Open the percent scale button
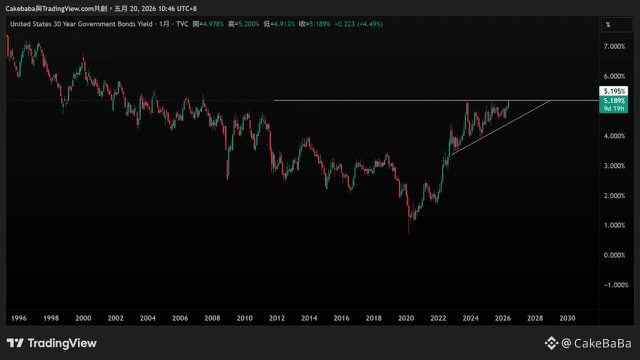This screenshot has width=640, height=360. tap(616, 25)
